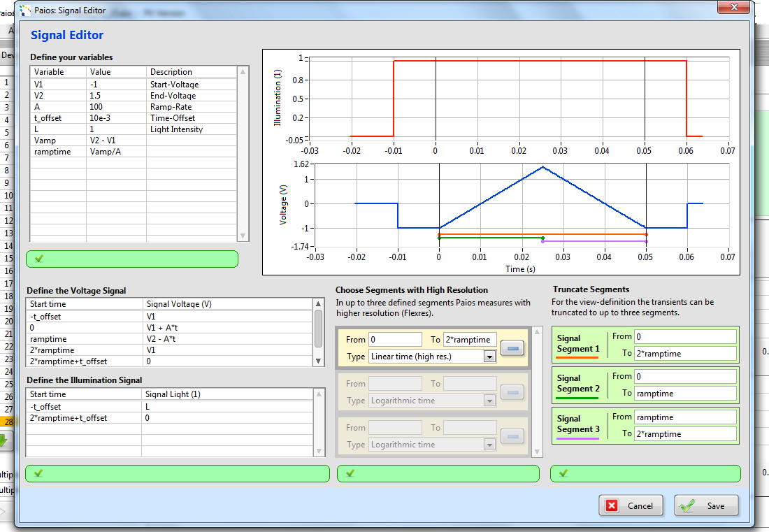Click high resolution segments validation status bar
The height and width of the screenshot is (532, 769).
tap(438, 474)
